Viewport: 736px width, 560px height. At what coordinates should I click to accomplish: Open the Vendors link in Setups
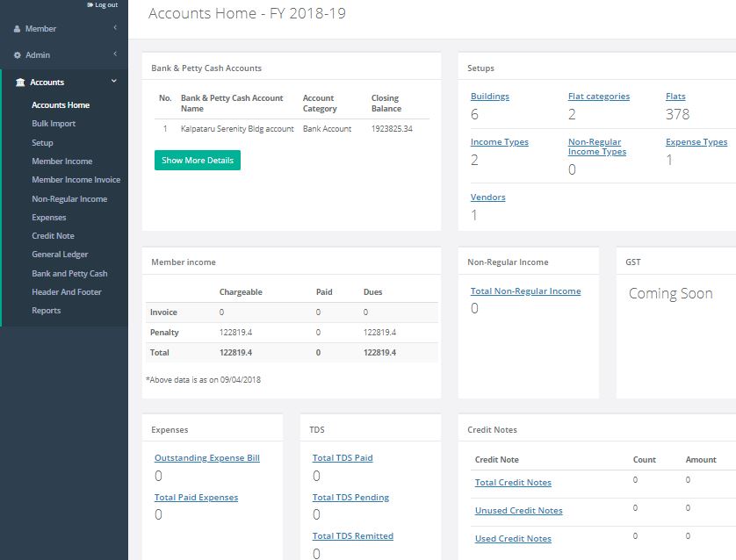[487, 197]
